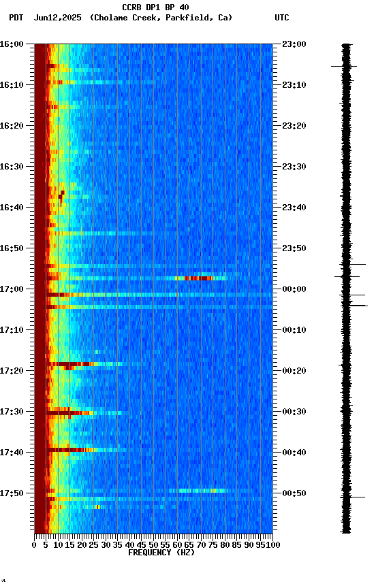Image resolution: width=376 pixels, height=588 pixels.
Task: Click the 00:50 UTC time label
Action: coord(294,493)
